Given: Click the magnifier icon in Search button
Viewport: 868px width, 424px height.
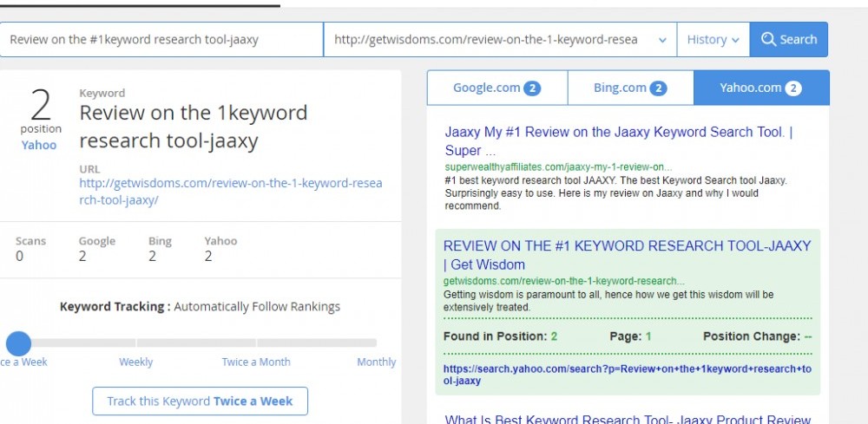Looking at the screenshot, I should tap(768, 39).
